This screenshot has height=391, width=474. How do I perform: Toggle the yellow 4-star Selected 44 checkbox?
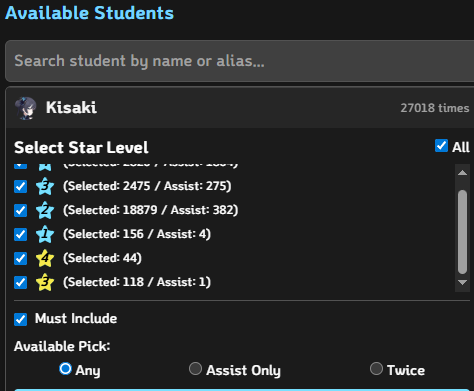[21, 258]
